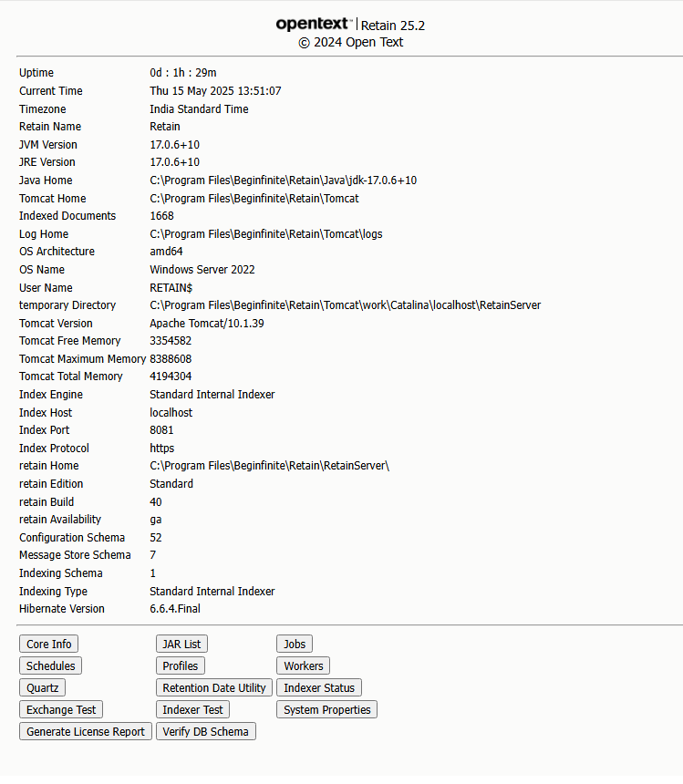Image resolution: width=683 pixels, height=784 pixels.
Task: Click the retain Availability value ga
Action: 156,520
